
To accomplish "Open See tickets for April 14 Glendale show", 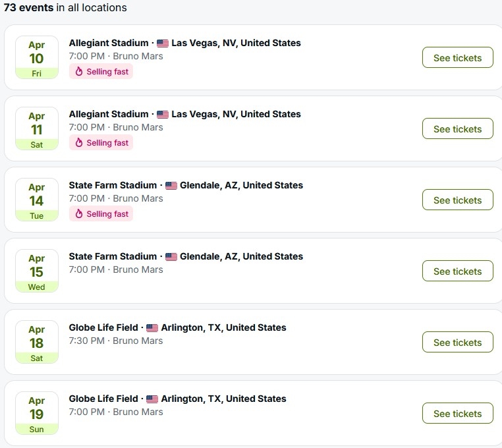I will (x=457, y=200).
